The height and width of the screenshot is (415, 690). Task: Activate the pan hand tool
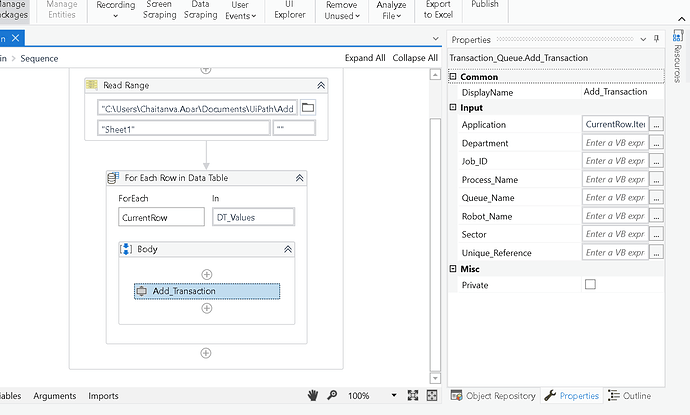click(313, 395)
